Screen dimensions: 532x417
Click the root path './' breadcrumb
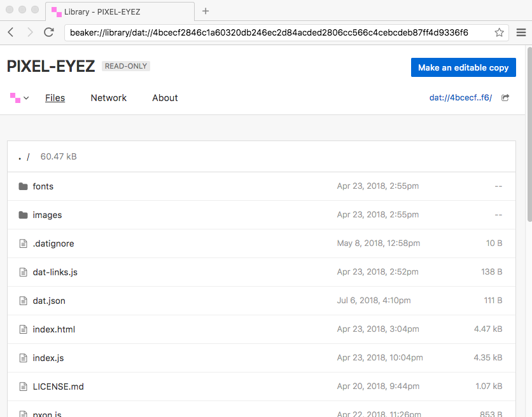pos(24,156)
